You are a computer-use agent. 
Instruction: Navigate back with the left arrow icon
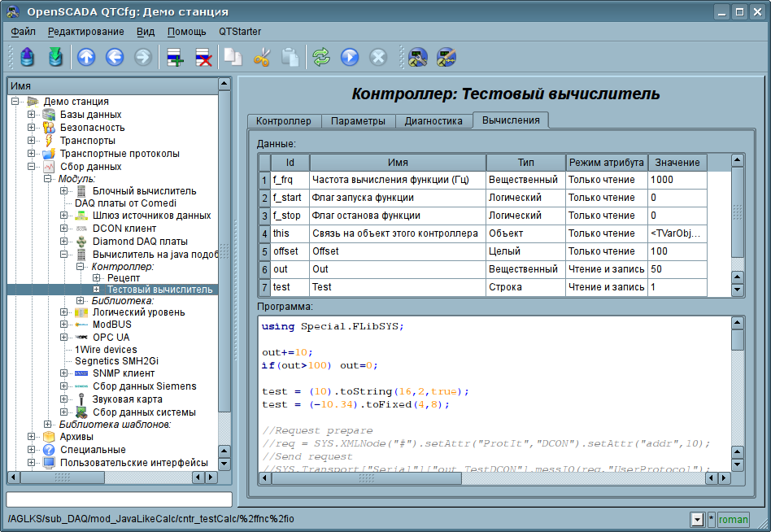click(115, 57)
